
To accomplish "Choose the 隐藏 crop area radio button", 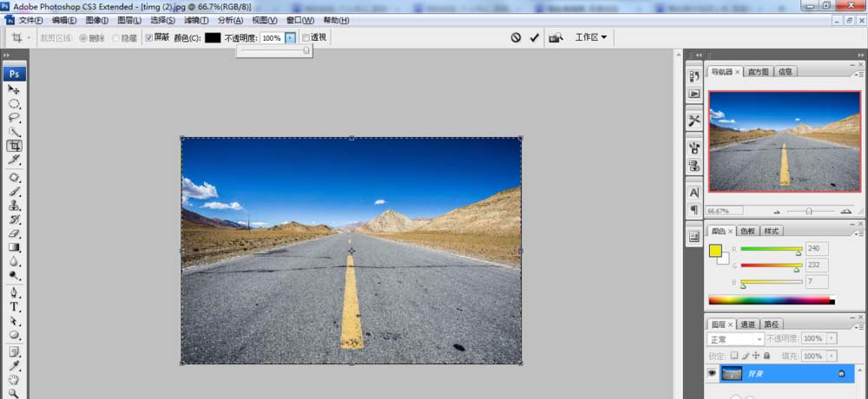I will click(x=115, y=38).
